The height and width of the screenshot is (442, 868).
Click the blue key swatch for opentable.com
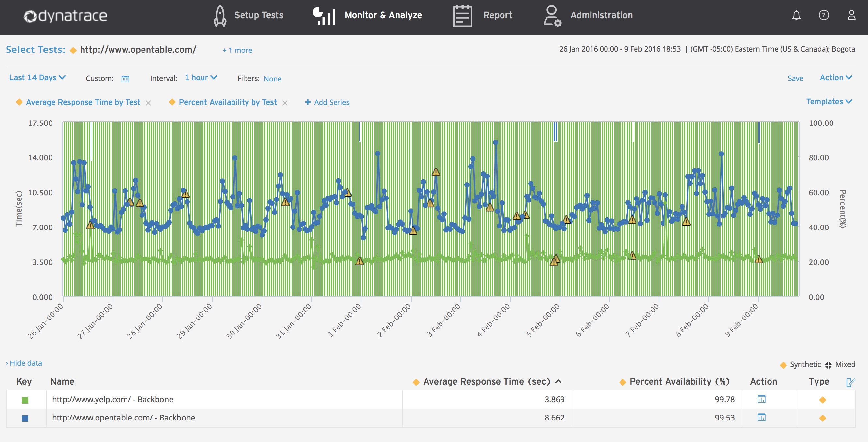coord(25,419)
